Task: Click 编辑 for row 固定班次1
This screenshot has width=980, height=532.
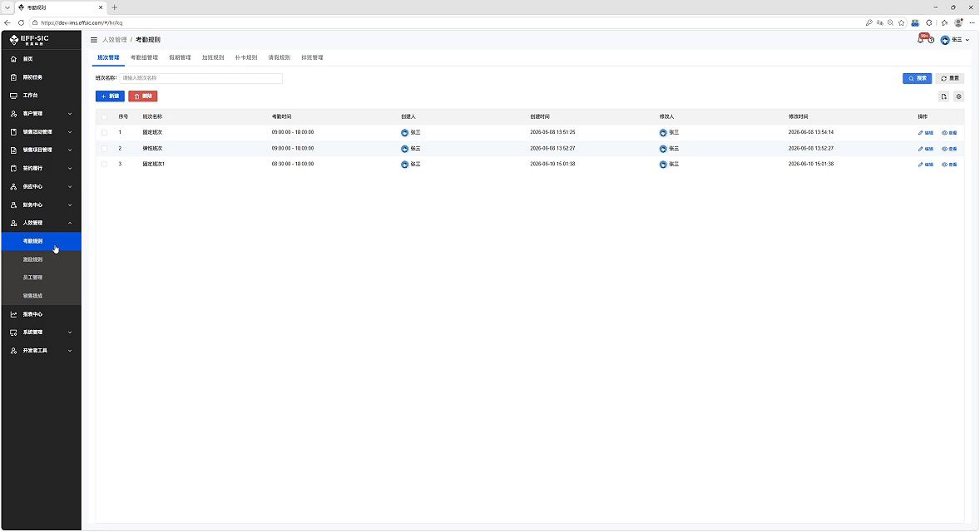Action: 926,165
